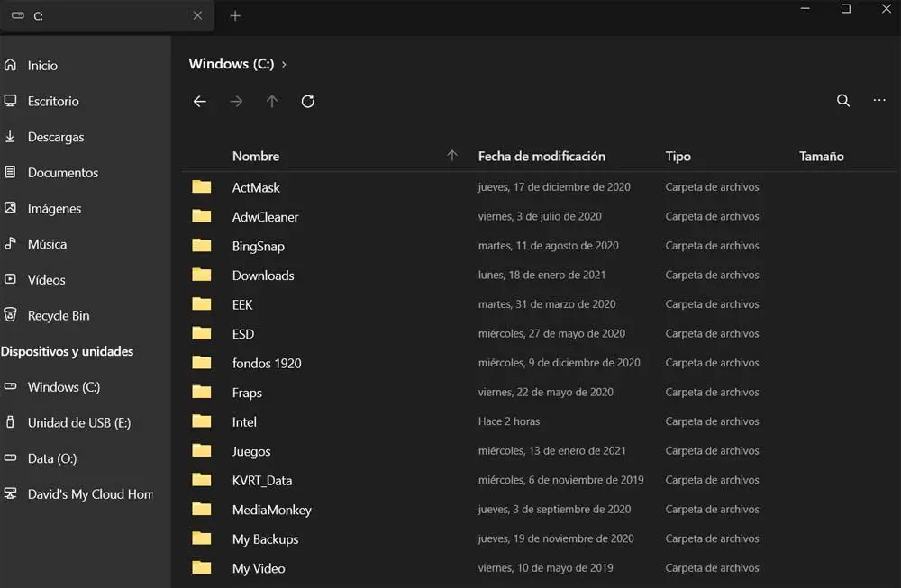Click date 'lunes, 18 de enero de 2021'
The width and height of the screenshot is (901, 588).
[x=542, y=275]
